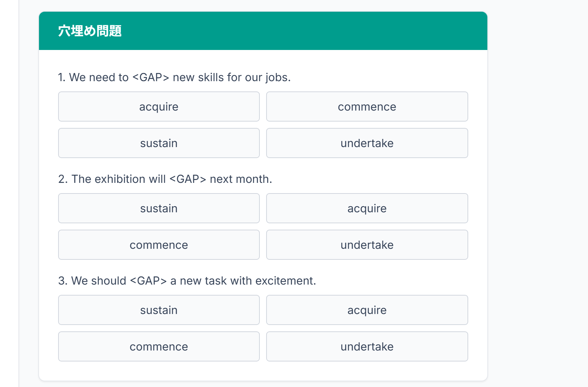The height and width of the screenshot is (387, 588).
Task: Answer question 3 with "undertake"
Action: pyautogui.click(x=367, y=347)
